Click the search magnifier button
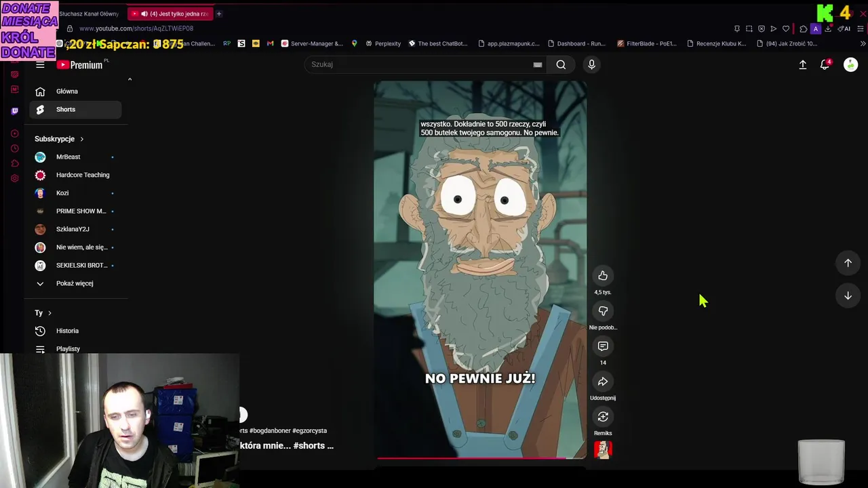The width and height of the screenshot is (868, 488). [x=561, y=64]
